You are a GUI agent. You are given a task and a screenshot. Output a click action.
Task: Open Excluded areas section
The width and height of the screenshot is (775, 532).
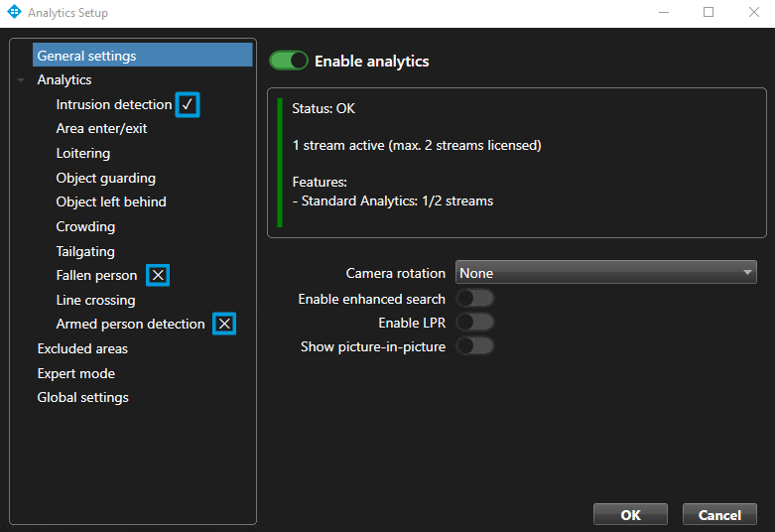click(82, 348)
